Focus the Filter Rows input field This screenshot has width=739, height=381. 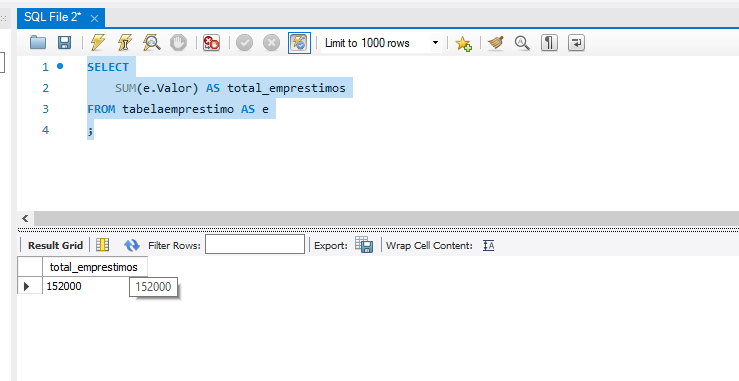click(255, 245)
